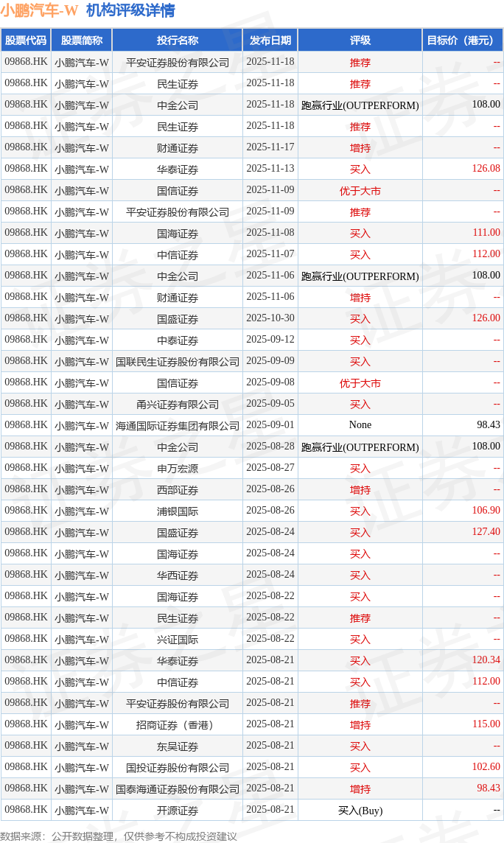504x843 pixels.
Task: Select the 国海证券 cell dated 2025-11-08
Action: point(178,234)
